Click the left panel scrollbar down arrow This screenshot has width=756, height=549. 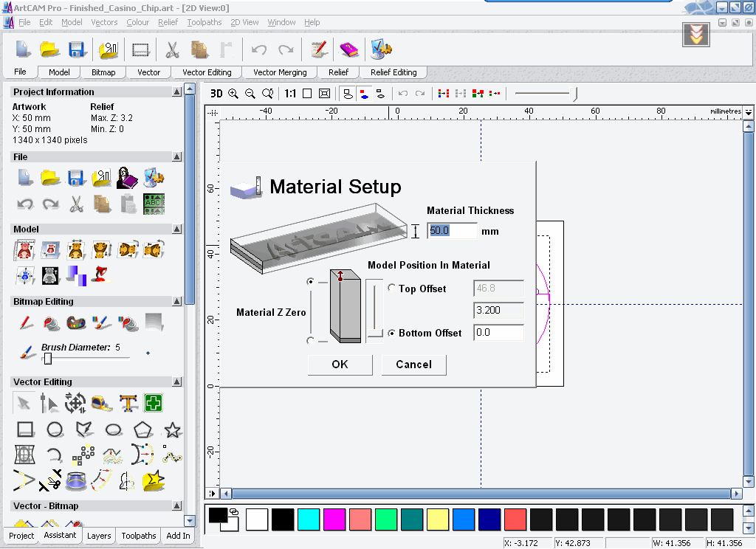click(190, 520)
